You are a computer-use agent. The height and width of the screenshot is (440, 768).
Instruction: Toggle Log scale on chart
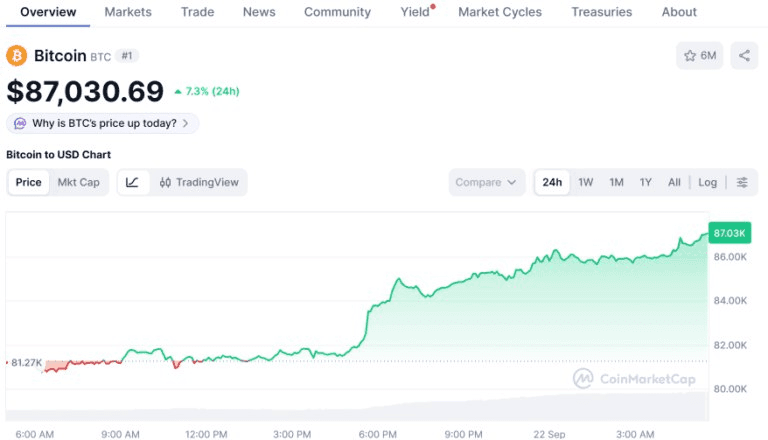pos(707,182)
